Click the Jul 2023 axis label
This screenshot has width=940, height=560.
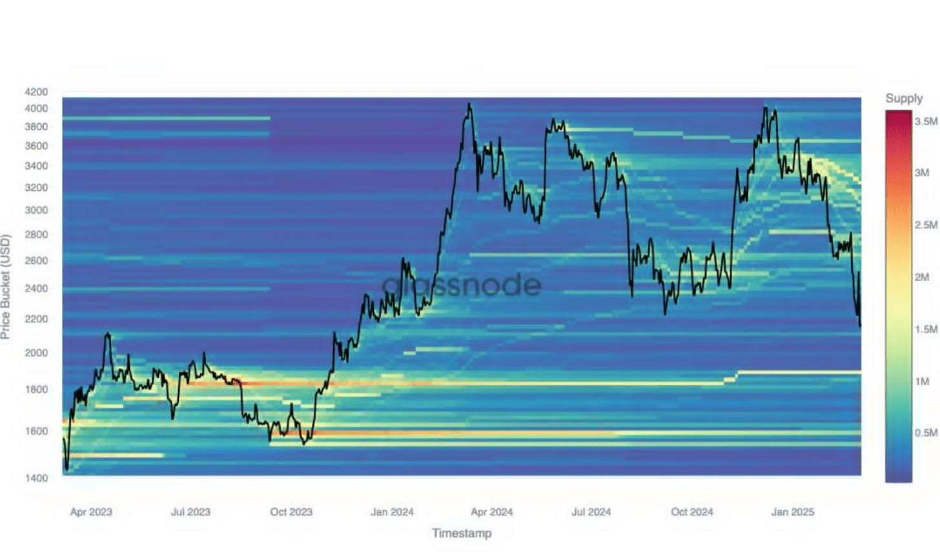coord(190,512)
